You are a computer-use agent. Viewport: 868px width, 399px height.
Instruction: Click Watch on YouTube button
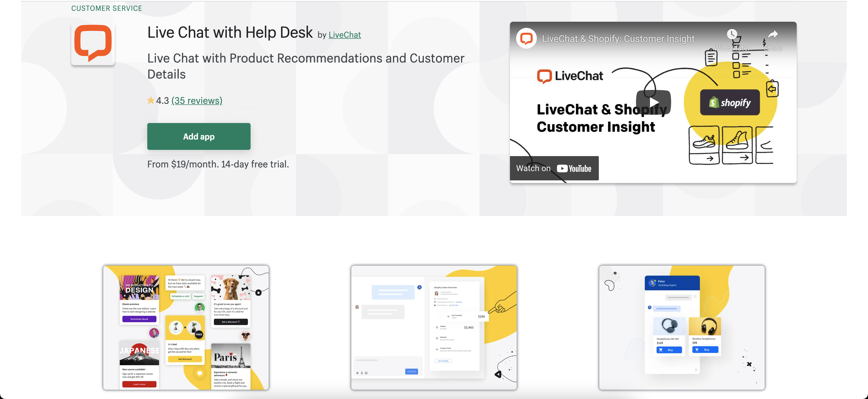tap(554, 168)
